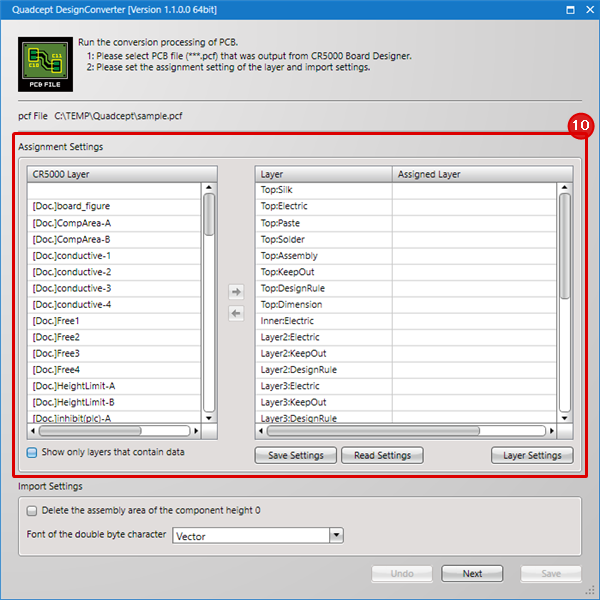Select the Top:Solder layer row
Image resolution: width=600 pixels, height=600 pixels.
pos(406,240)
